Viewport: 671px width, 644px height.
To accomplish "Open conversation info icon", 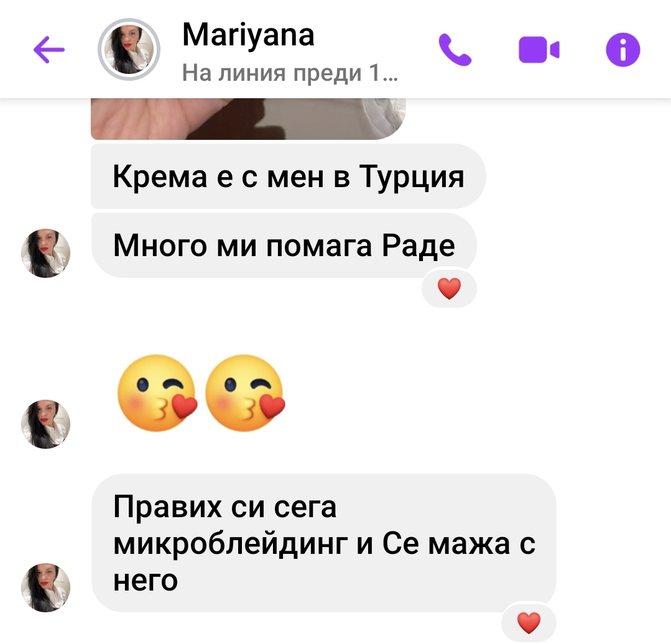I will point(622,50).
